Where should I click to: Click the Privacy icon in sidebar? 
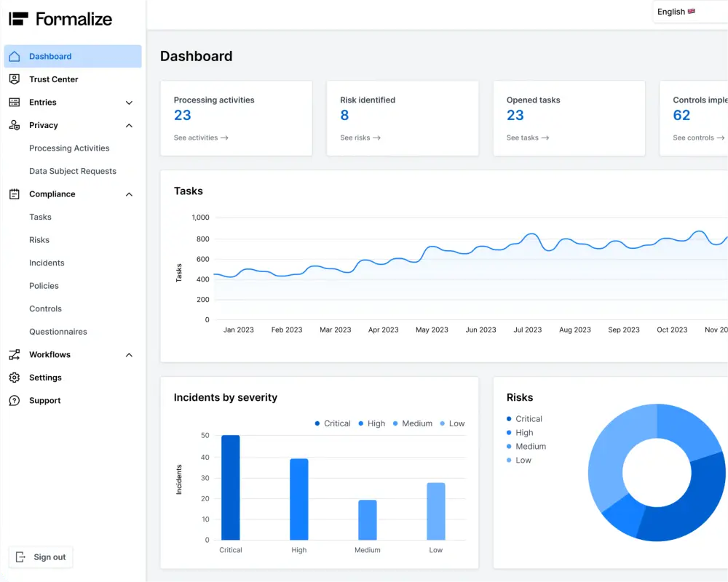(x=15, y=125)
